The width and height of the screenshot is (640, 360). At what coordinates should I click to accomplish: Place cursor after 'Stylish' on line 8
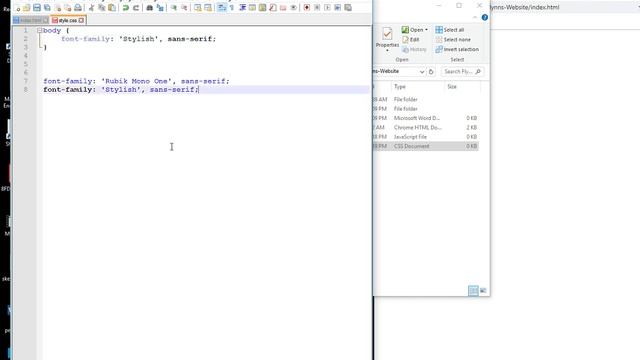[x=141, y=90]
